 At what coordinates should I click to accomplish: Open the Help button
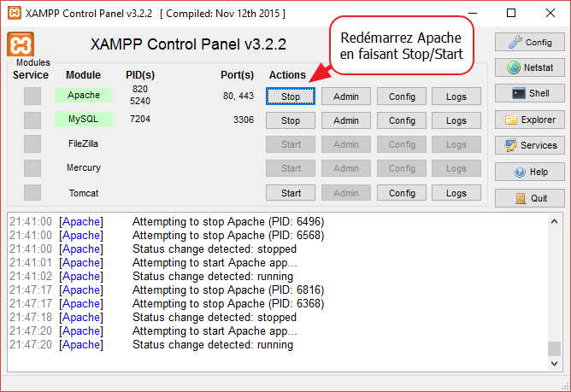529,172
